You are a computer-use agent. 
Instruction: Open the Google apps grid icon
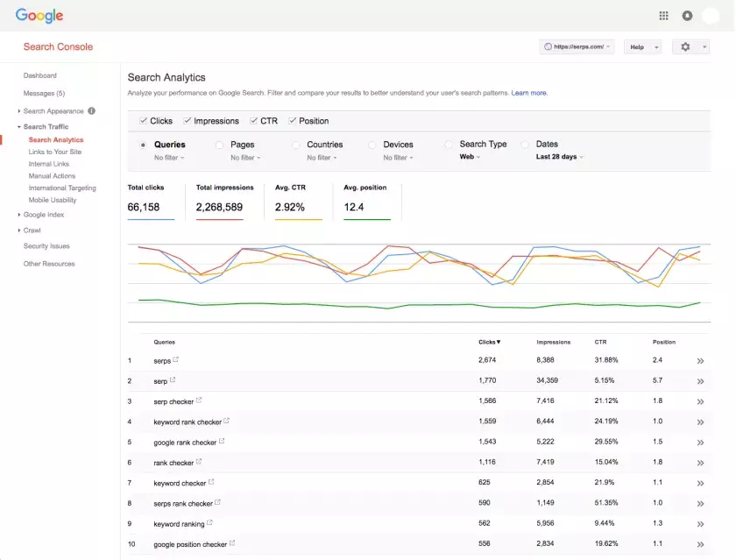(x=664, y=16)
